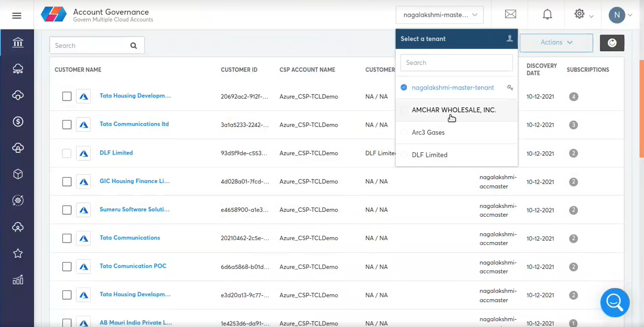
Task: Open the cube icon in sidebar
Action: tap(18, 174)
